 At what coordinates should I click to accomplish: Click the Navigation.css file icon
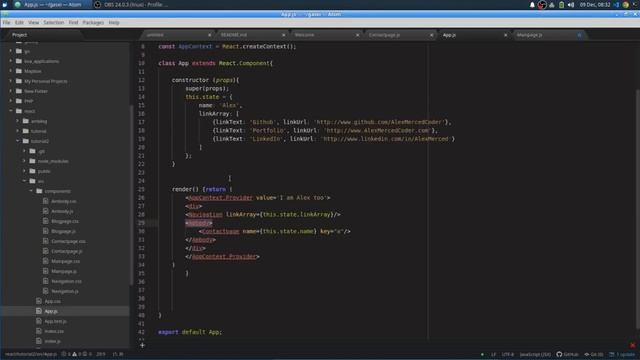(x=46, y=281)
